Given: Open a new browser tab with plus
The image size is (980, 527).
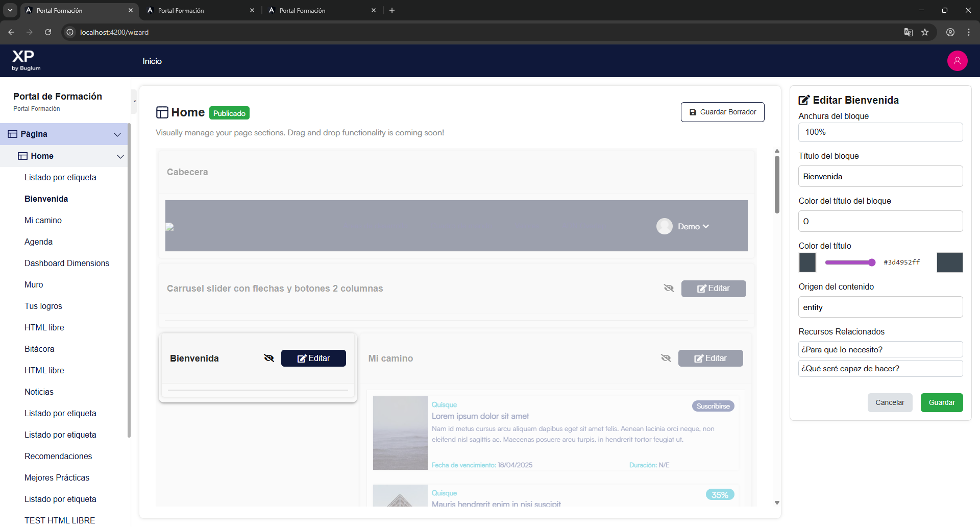Looking at the screenshot, I should tap(392, 10).
